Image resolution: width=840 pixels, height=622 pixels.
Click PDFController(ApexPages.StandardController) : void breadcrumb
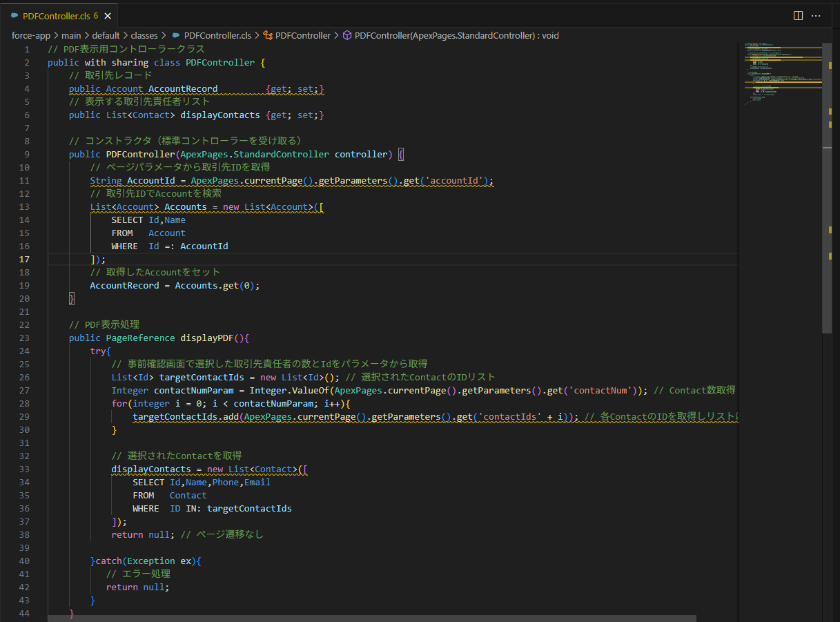pyautogui.click(x=456, y=35)
